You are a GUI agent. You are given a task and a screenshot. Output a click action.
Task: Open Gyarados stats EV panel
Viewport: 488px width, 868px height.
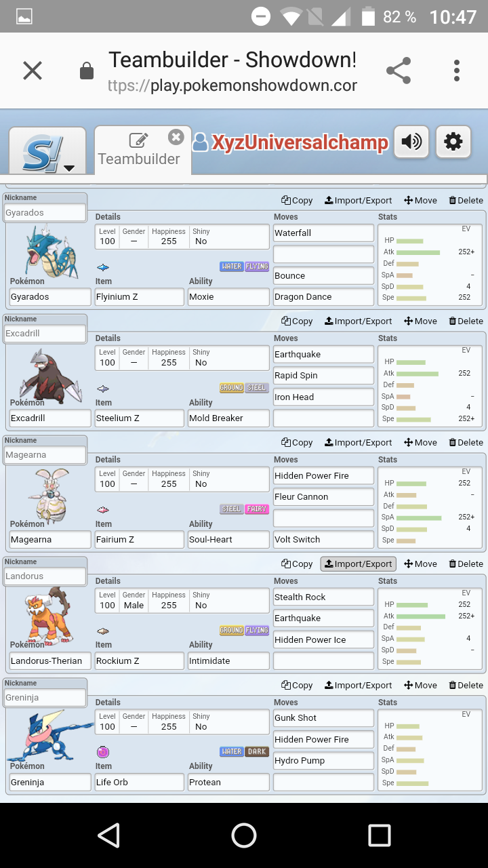(x=430, y=265)
